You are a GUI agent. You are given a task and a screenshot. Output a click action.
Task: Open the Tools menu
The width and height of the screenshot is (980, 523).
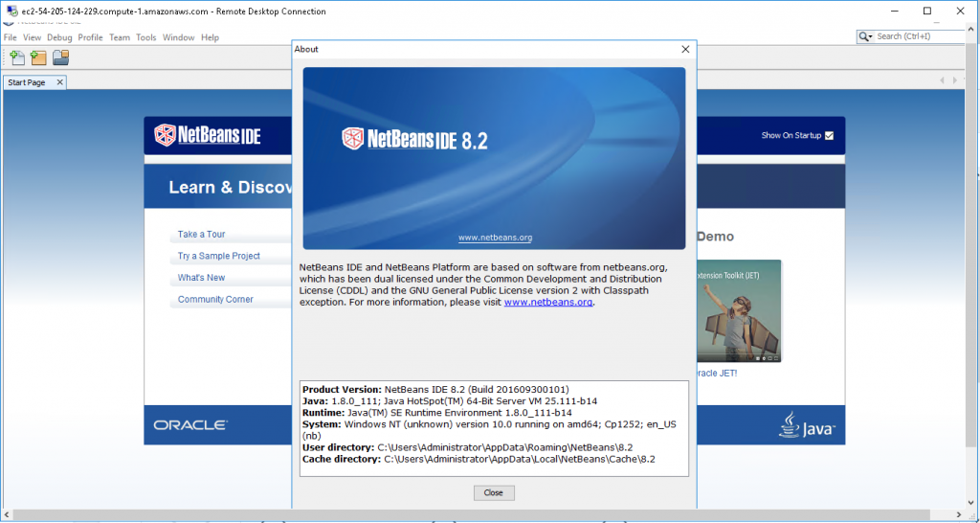pyautogui.click(x=145, y=37)
